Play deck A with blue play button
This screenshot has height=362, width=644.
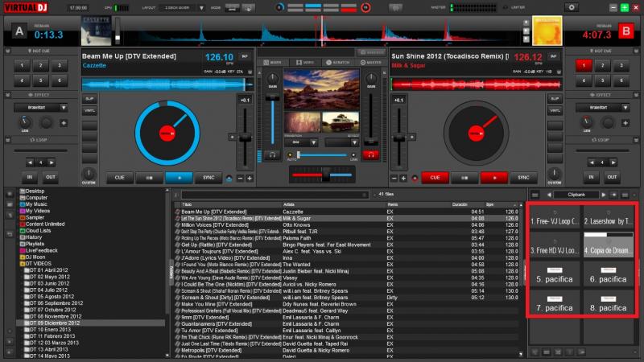(179, 178)
